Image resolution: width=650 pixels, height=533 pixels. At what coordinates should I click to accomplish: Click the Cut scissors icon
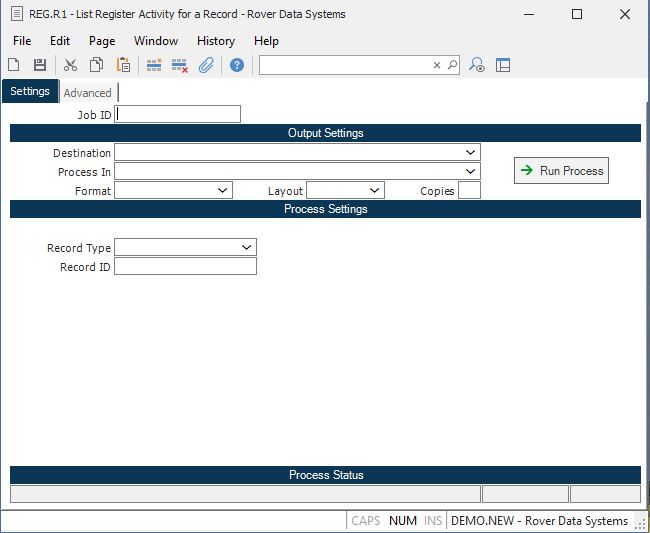tap(70, 65)
